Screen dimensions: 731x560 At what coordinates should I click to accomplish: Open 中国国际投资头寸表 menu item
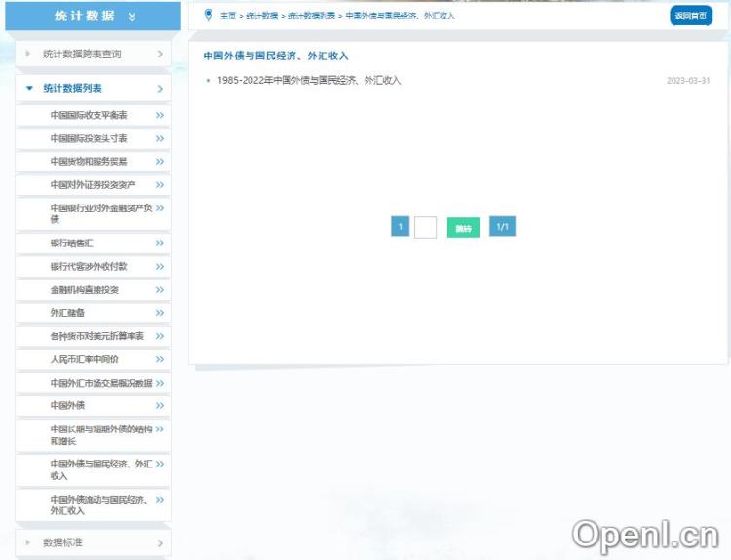[x=93, y=138]
